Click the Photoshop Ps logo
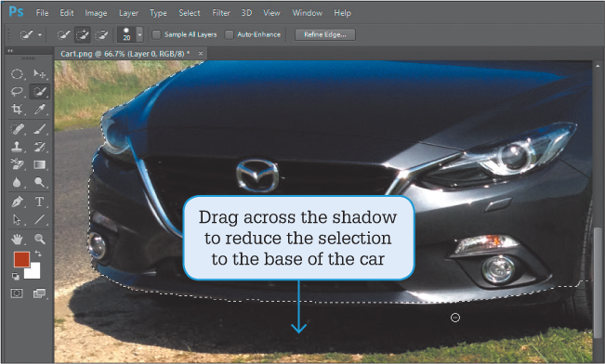605x364 pixels. pyautogui.click(x=16, y=12)
